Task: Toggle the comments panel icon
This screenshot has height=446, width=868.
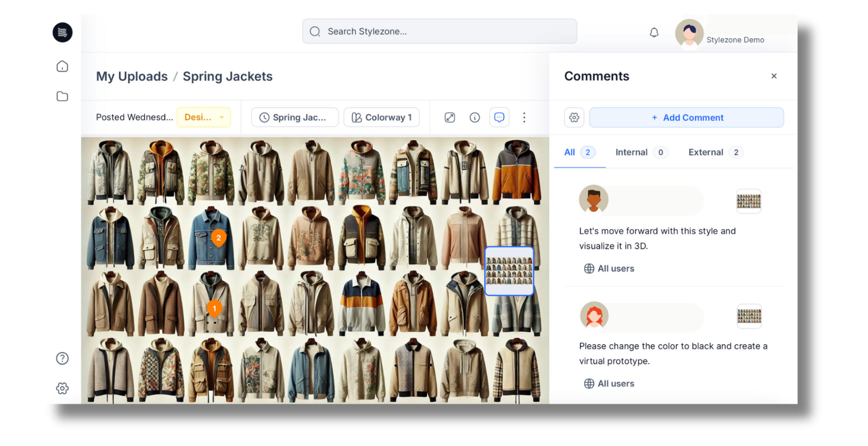Action: coord(499,118)
